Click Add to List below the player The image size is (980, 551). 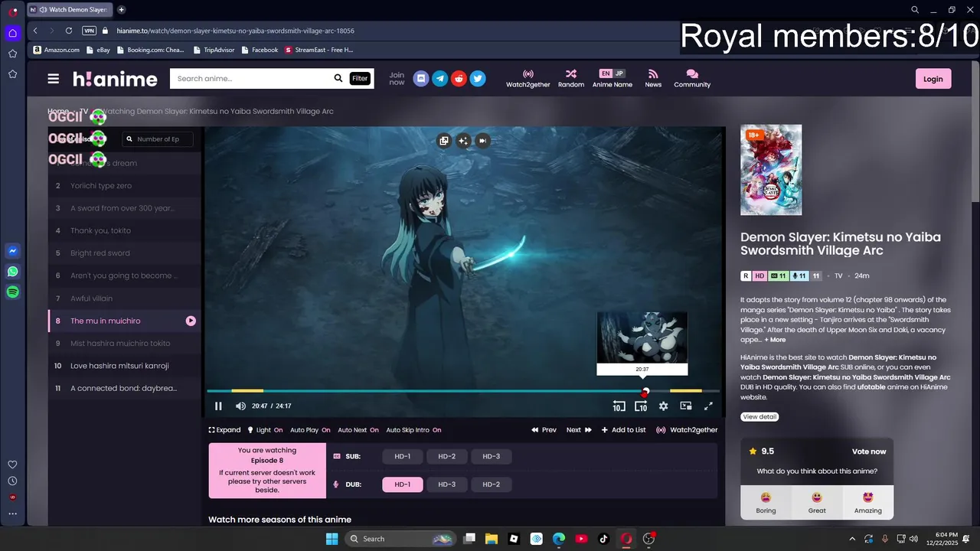click(623, 430)
